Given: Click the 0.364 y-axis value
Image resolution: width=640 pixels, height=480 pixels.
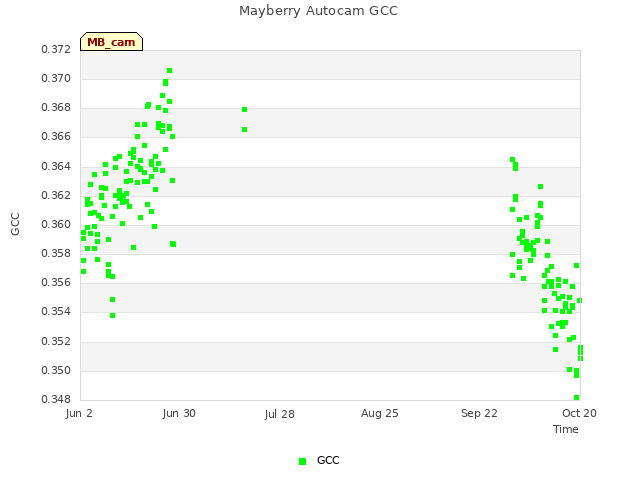Looking at the screenshot, I should pyautogui.click(x=56, y=167).
